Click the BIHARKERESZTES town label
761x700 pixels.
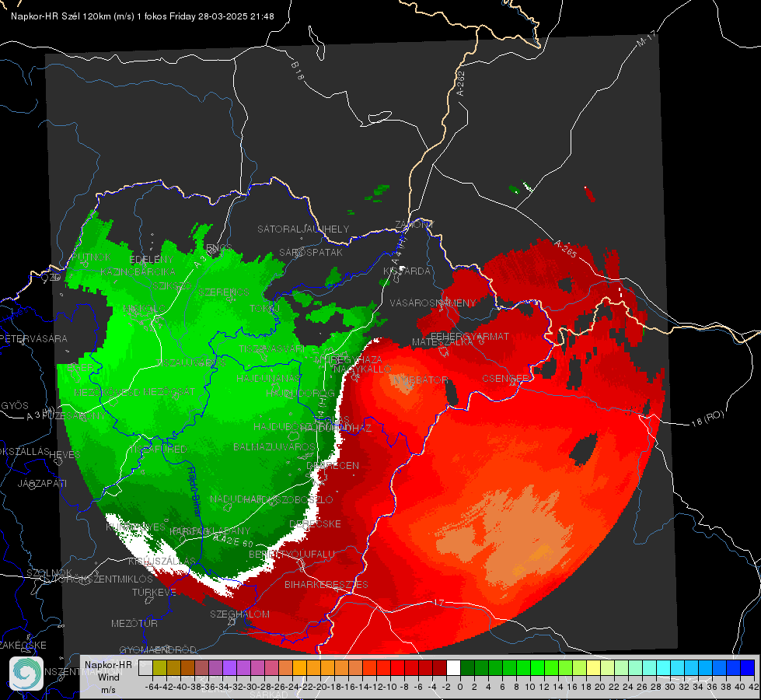326,584
